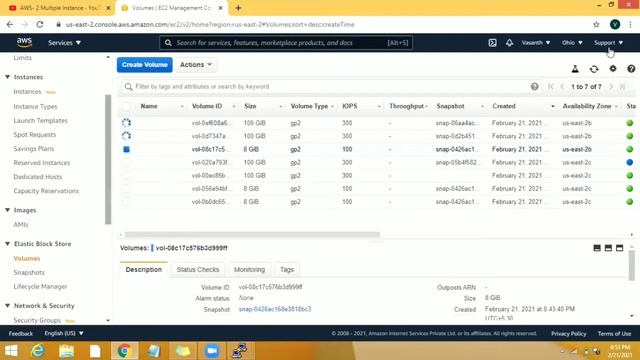
Task: Click the horizontal table scrollbar
Action: click(x=252, y=235)
